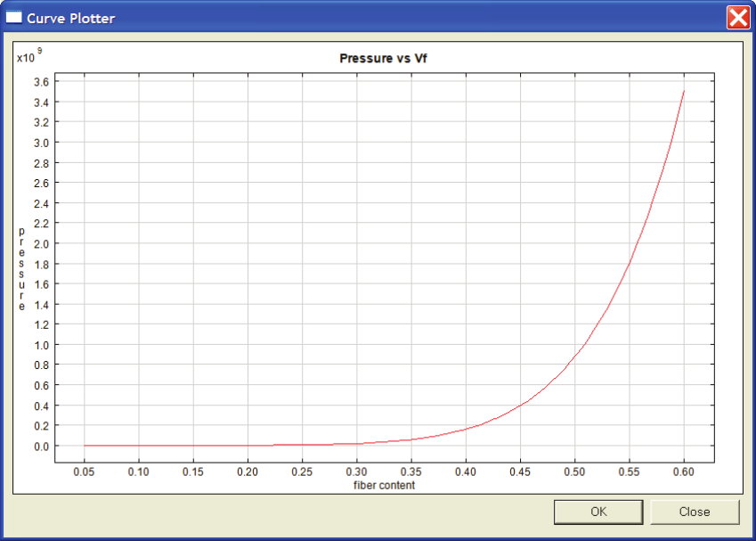Click the 'Curve Plotter' title bar text
The width and height of the screenshot is (756, 541).
[71, 19]
